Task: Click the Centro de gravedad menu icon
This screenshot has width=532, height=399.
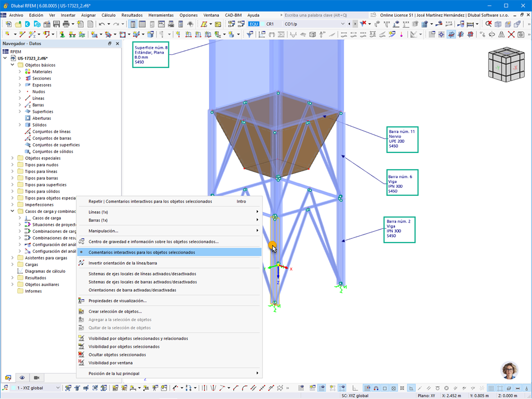Action: point(81,241)
